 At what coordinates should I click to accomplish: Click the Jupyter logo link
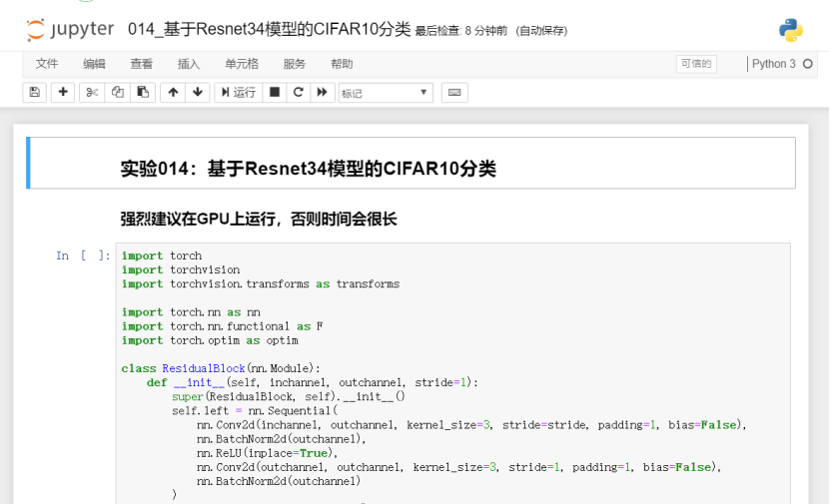(70, 30)
